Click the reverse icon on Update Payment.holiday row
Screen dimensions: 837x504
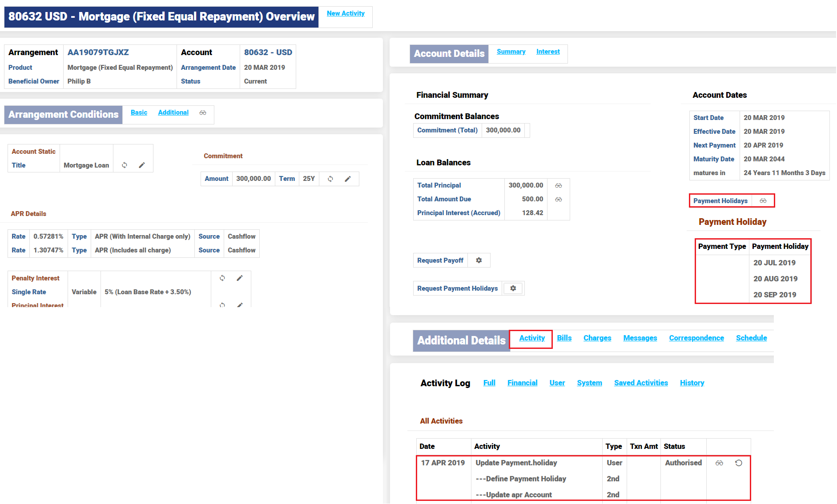coord(739,463)
